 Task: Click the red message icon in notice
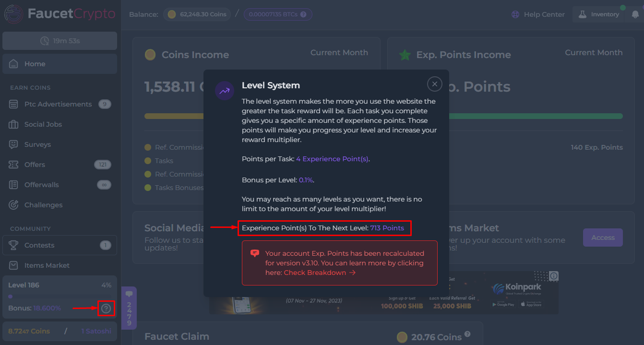pos(255,253)
